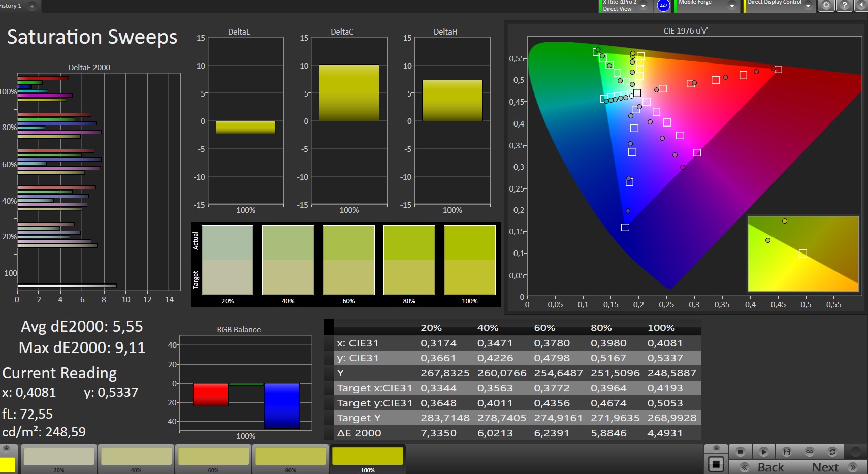The width and height of the screenshot is (868, 474).
Task: Click the fL: 72,55 reading
Action: point(27,414)
